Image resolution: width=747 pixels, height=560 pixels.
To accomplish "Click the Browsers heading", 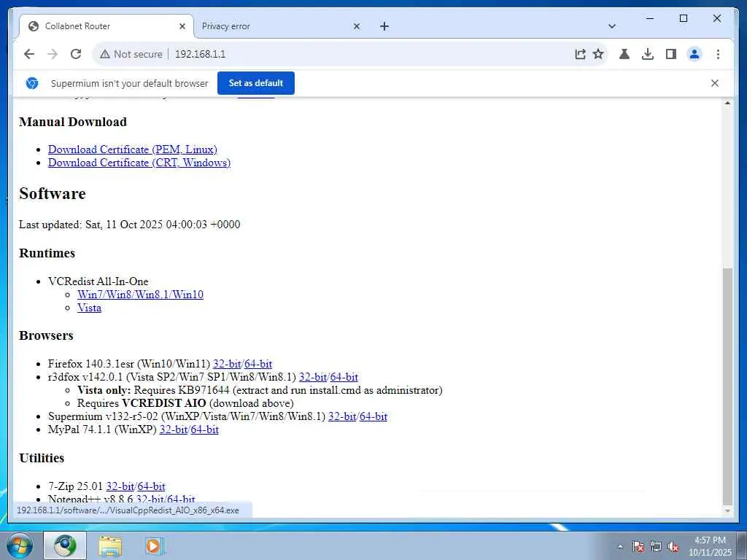I will coord(46,335).
